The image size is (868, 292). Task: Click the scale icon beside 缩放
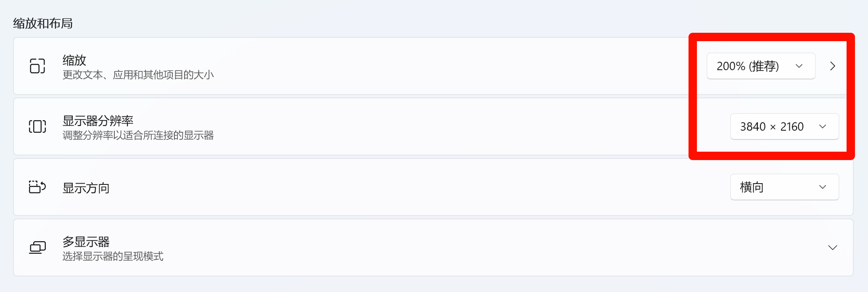coord(37,66)
